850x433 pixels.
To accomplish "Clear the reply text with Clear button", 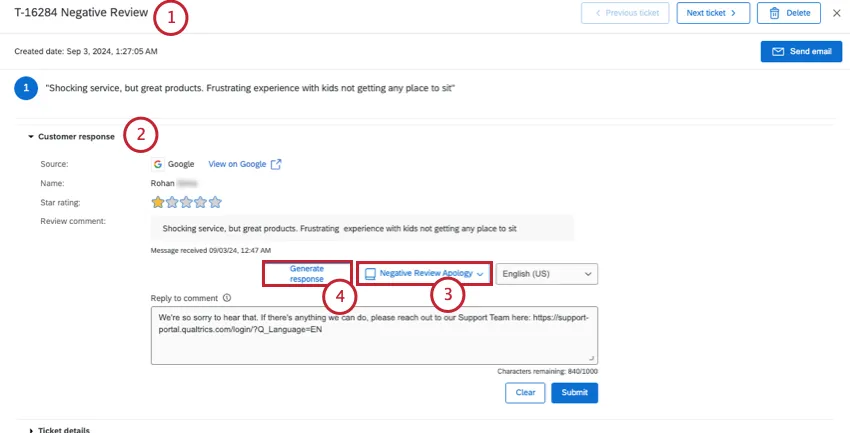I will click(525, 392).
